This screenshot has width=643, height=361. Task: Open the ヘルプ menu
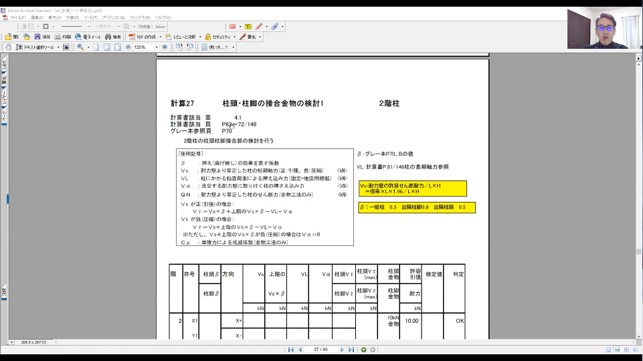pos(162,18)
